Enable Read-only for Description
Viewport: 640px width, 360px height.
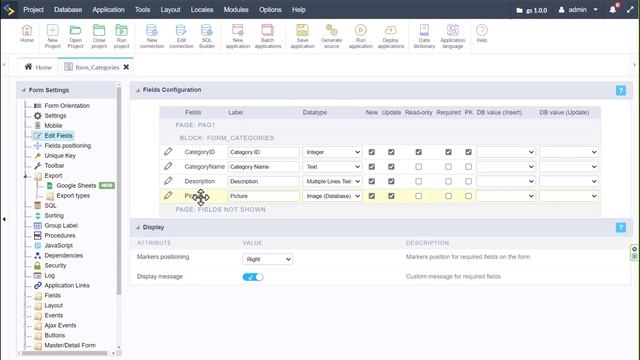click(x=418, y=181)
